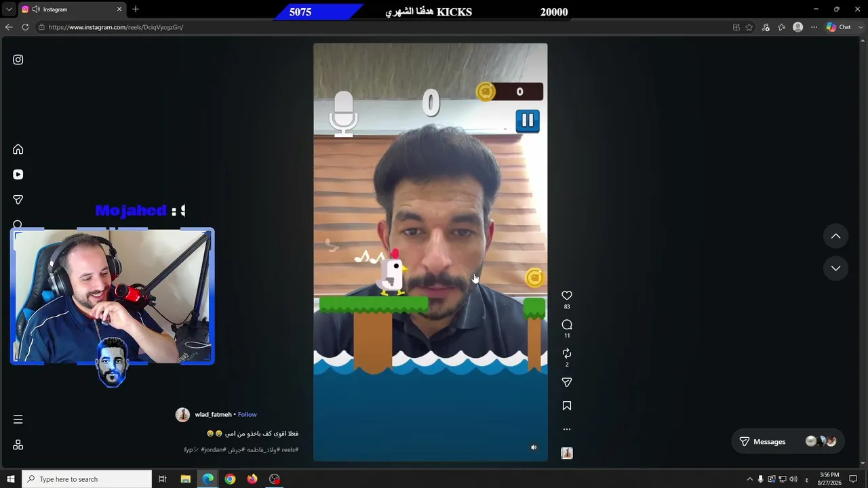Open the #jordan hashtag in the caption

(x=212, y=450)
